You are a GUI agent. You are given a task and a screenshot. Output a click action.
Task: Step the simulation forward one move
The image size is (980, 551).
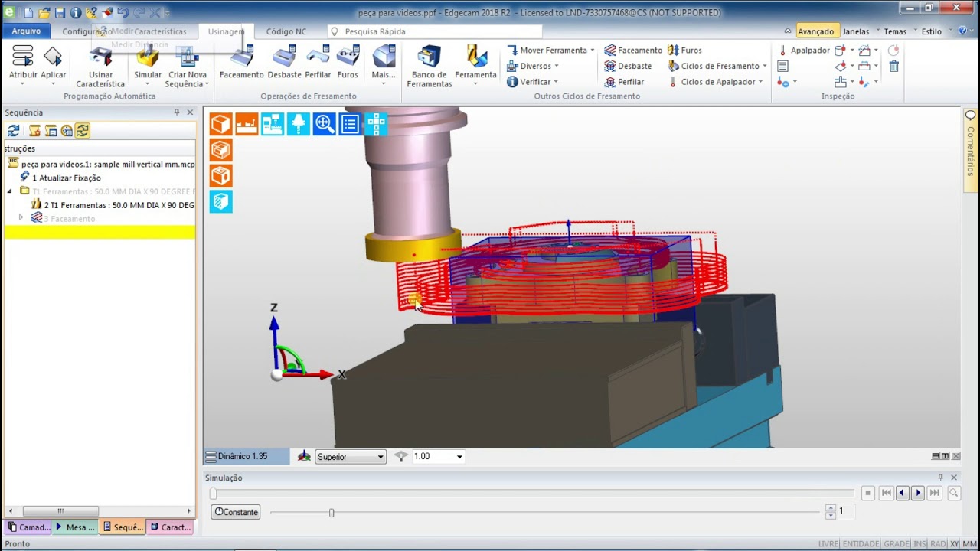tap(918, 494)
